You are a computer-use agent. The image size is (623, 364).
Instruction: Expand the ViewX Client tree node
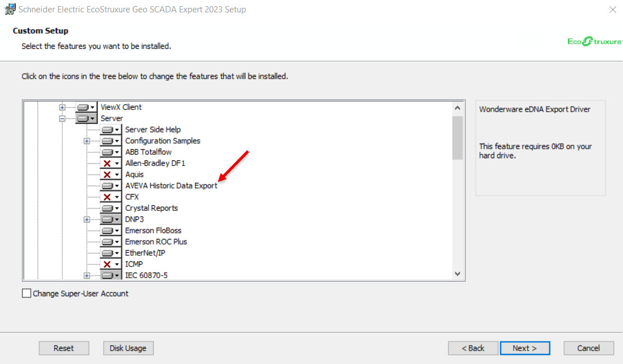[x=62, y=107]
